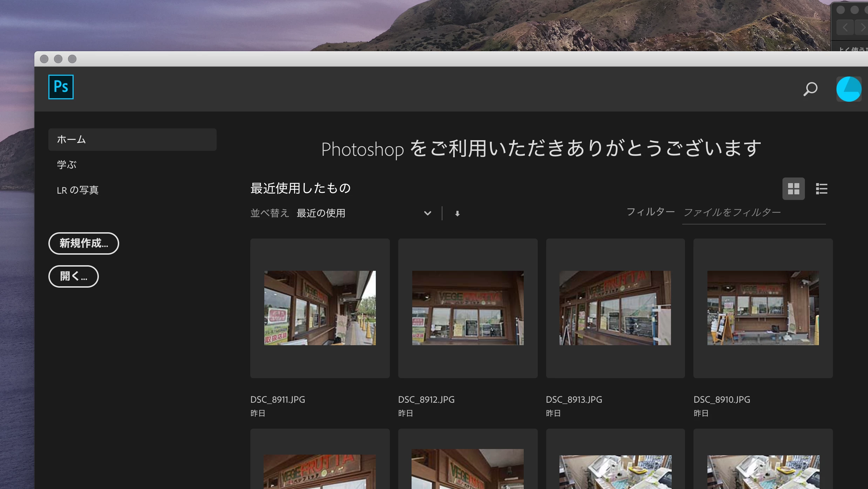Open the cyan user profile avatar
868x489 pixels.
pyautogui.click(x=848, y=89)
